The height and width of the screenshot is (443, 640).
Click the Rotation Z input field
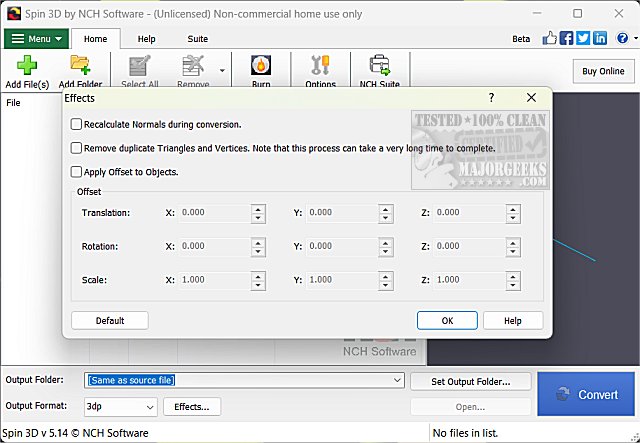click(469, 246)
